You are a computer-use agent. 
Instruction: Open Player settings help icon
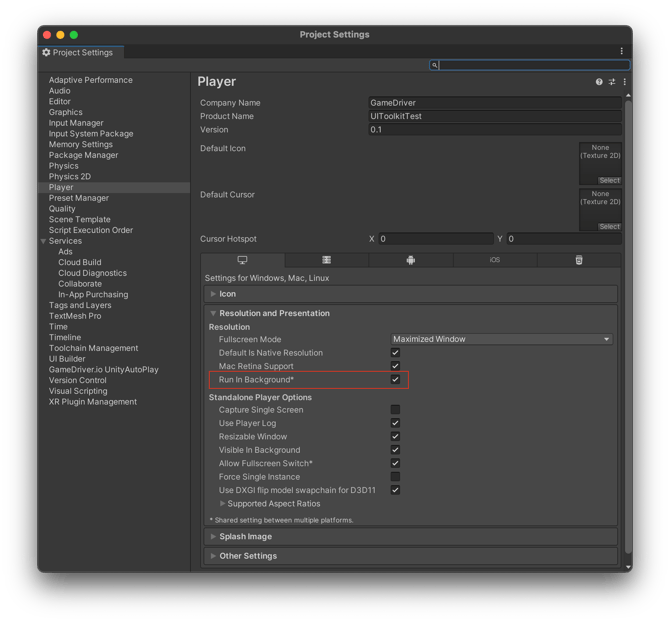pyautogui.click(x=600, y=82)
